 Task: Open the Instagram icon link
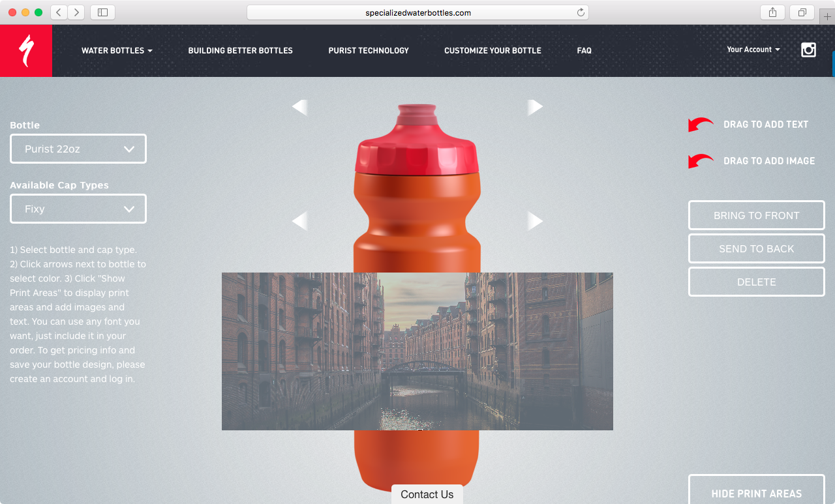[808, 50]
